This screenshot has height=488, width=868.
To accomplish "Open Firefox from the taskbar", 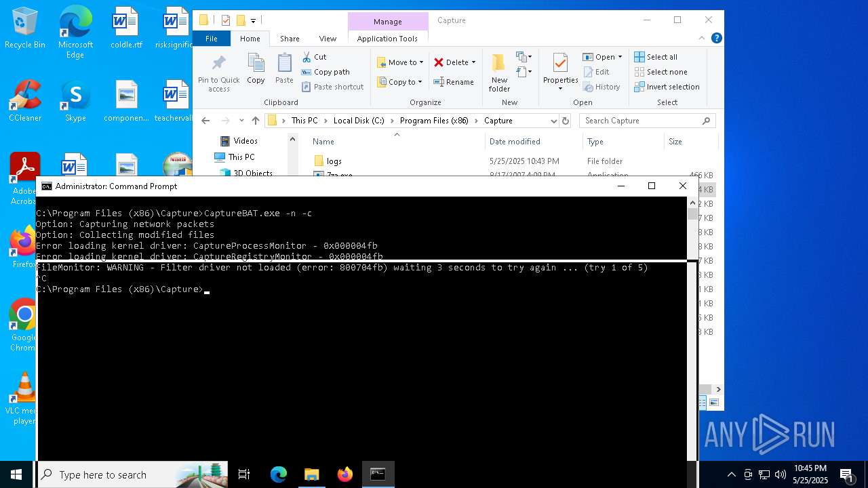I will click(344, 474).
